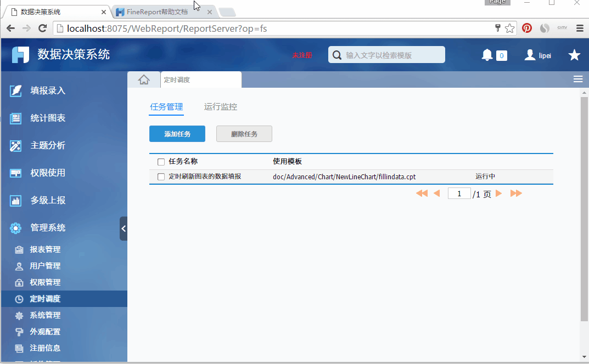Click the vertical scrollbar thumb
The image size is (589, 364).
pos(584,209)
